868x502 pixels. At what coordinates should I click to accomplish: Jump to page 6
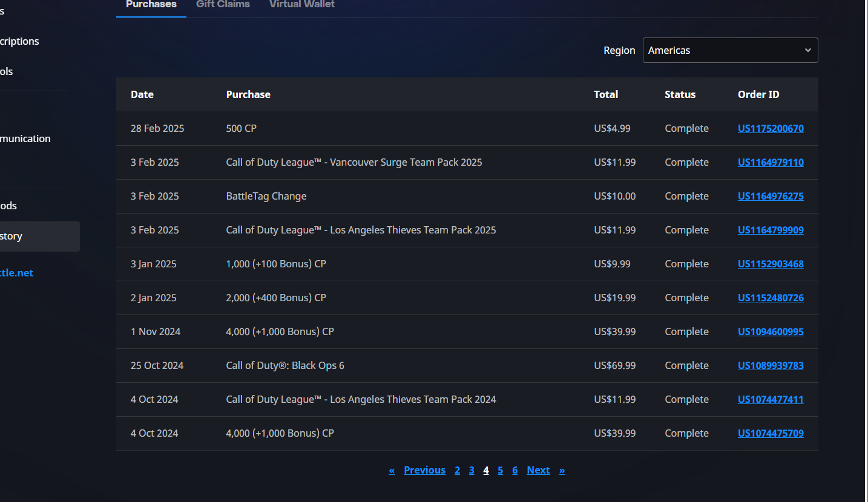515,470
